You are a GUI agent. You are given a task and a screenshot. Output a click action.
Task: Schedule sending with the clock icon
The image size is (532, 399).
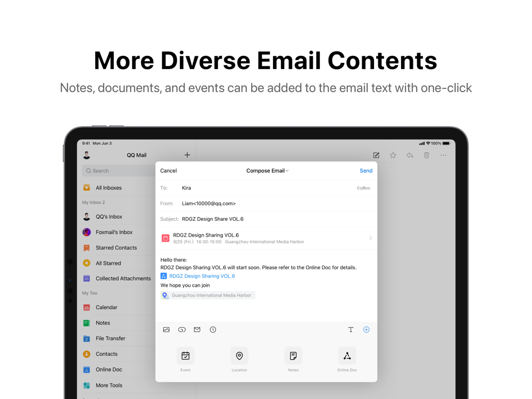pyautogui.click(x=213, y=329)
